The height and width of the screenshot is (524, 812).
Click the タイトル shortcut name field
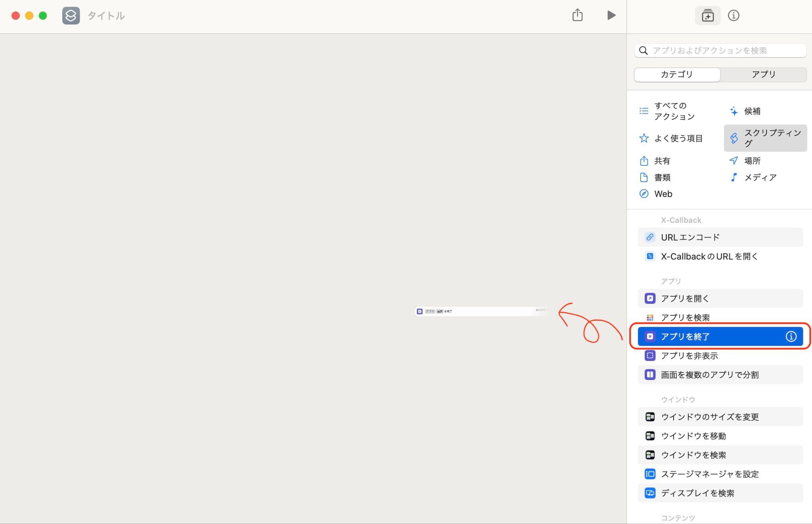[x=106, y=16]
